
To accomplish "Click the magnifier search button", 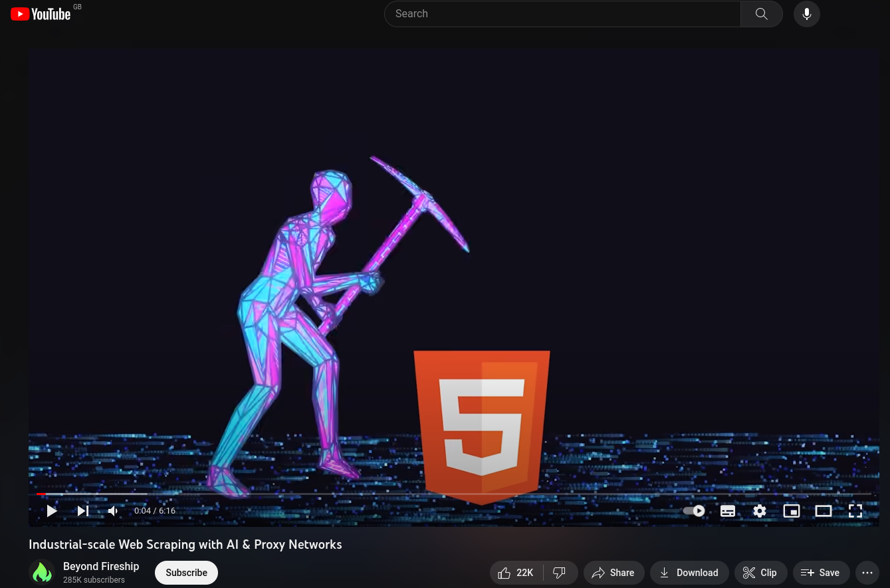I will pos(762,14).
